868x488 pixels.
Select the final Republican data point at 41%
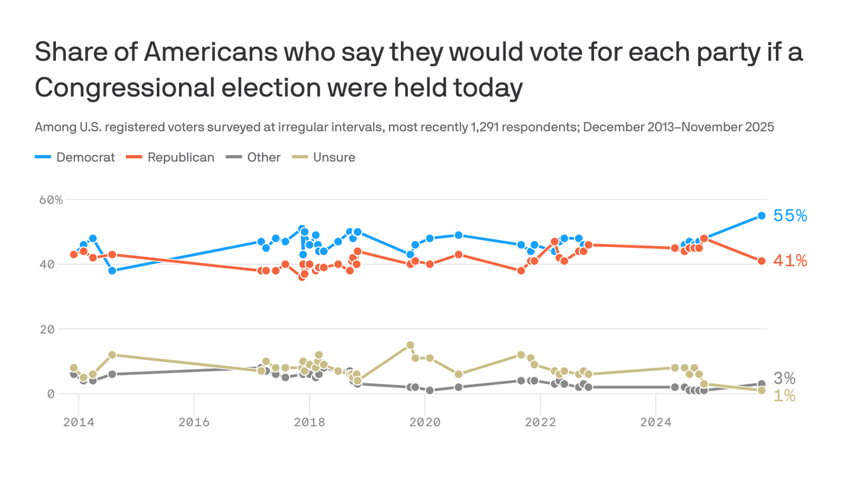pos(761,261)
